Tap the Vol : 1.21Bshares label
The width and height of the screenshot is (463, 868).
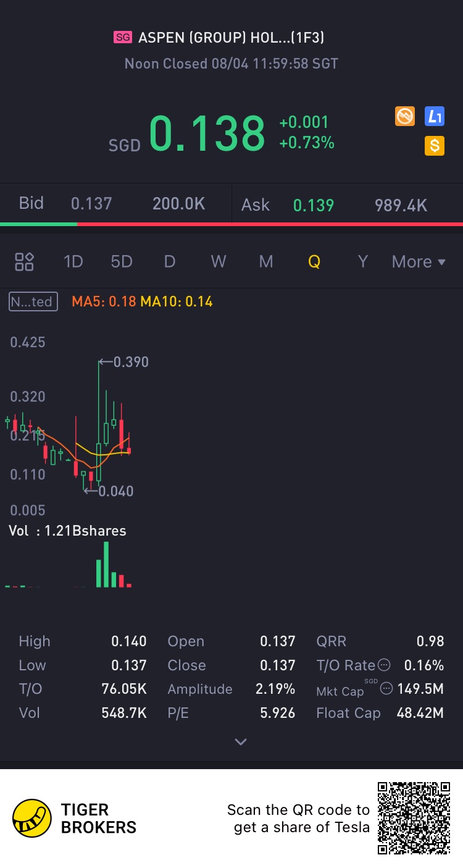pos(67,531)
